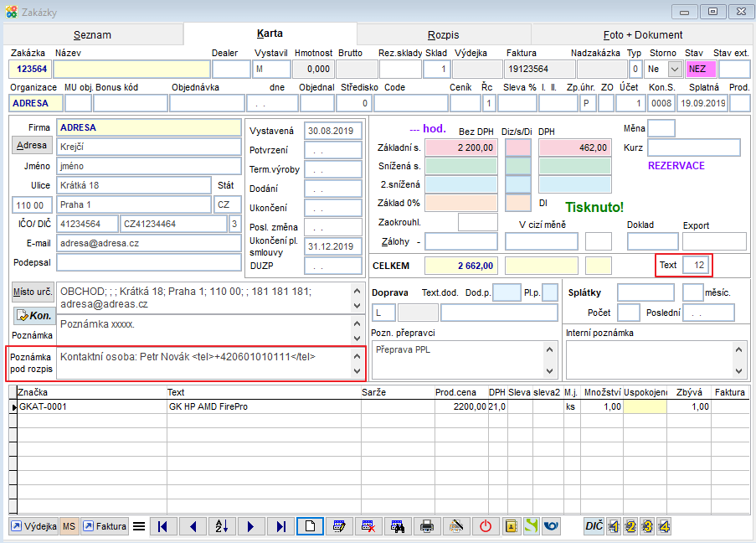
Task: Open the Kon. contact button
Action: pos(33,316)
